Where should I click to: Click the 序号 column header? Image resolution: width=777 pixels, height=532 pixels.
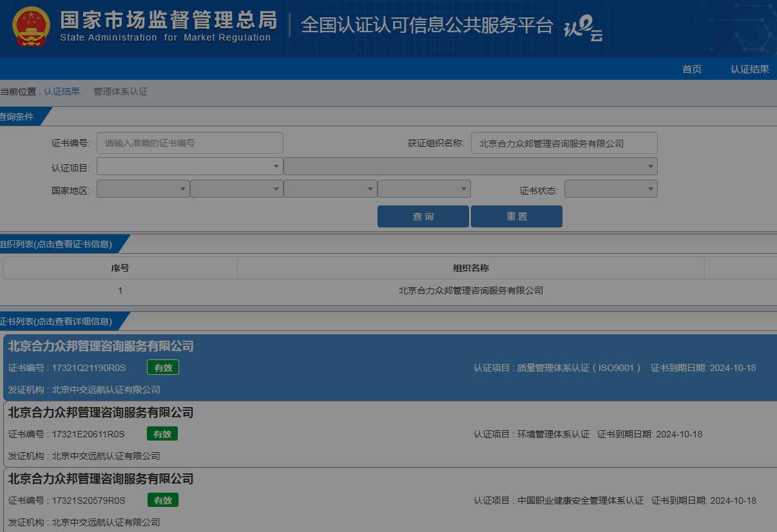(120, 268)
